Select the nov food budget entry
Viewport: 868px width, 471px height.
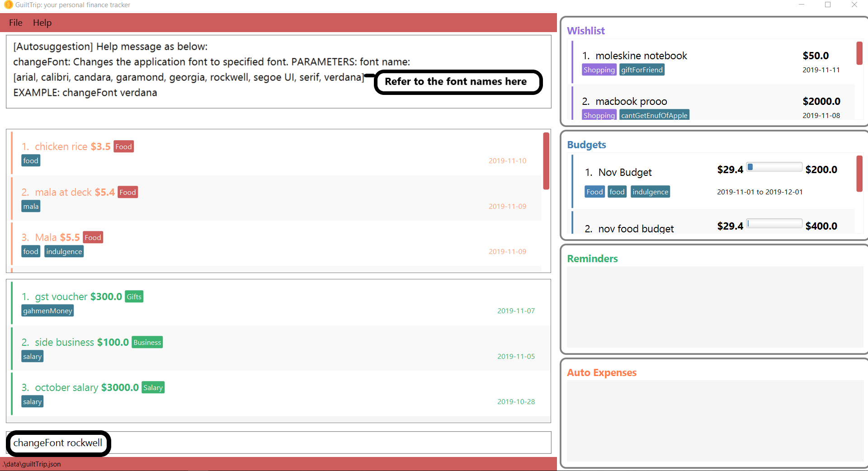coord(713,222)
